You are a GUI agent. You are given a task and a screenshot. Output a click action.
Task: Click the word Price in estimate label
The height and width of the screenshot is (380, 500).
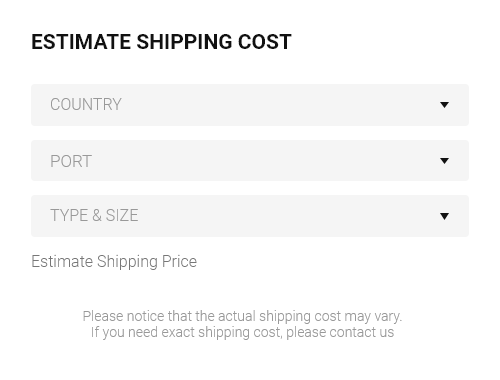(x=179, y=261)
